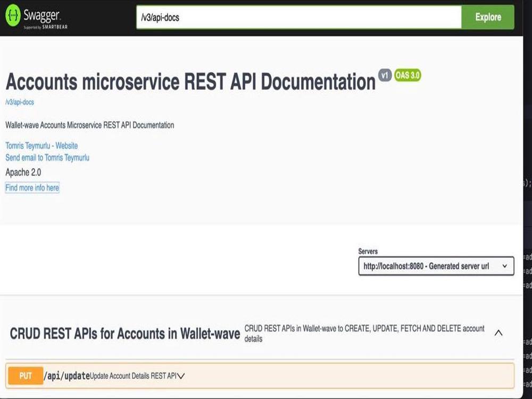Click the Wallet-wave Accounts Microservice description text
The image size is (532, 399).
point(89,125)
